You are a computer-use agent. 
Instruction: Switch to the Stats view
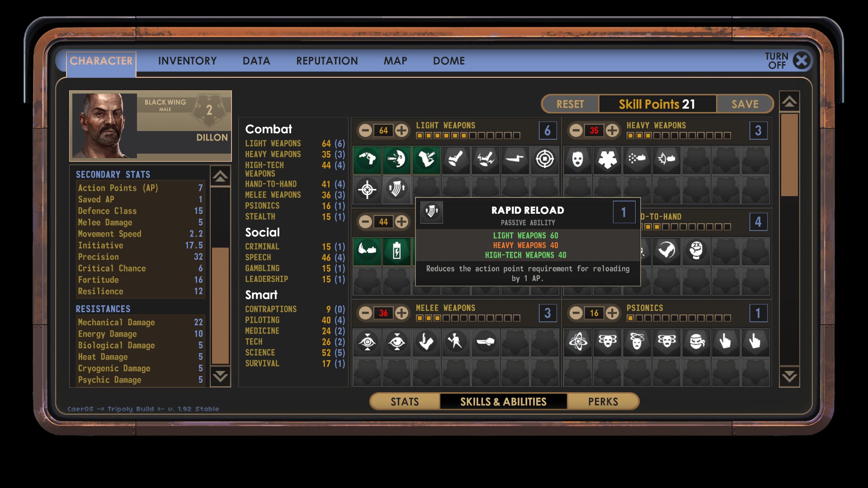coord(405,402)
